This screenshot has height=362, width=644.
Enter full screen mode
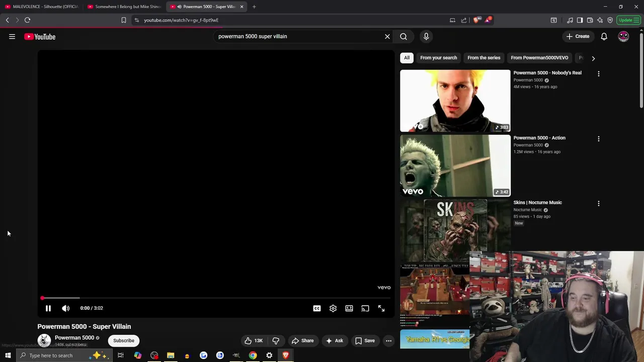(381, 308)
